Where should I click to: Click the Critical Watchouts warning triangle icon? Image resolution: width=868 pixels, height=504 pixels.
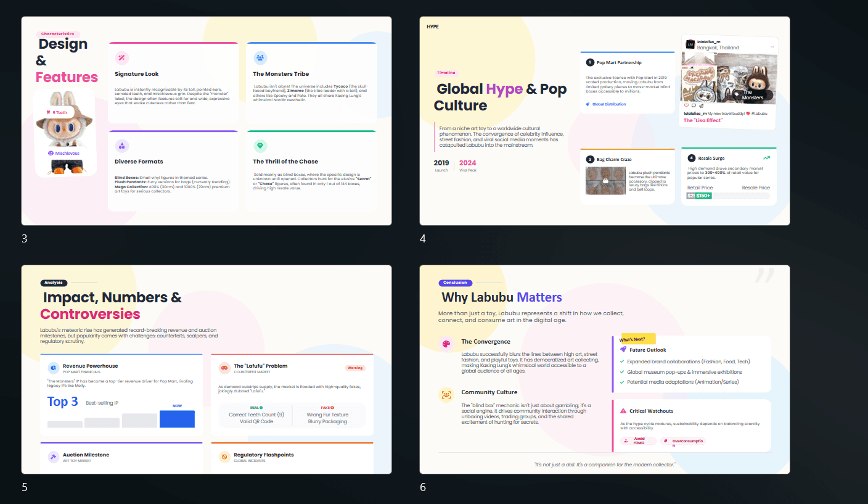(x=623, y=411)
